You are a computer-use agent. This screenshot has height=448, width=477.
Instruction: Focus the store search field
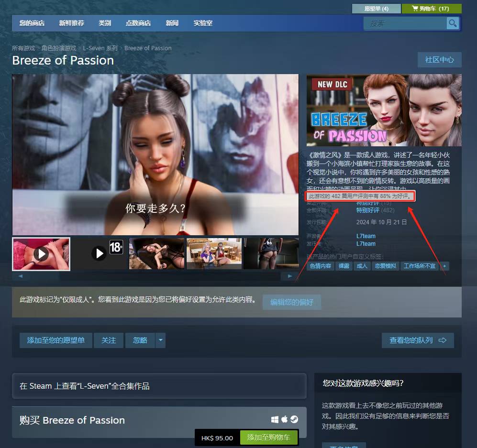point(405,23)
